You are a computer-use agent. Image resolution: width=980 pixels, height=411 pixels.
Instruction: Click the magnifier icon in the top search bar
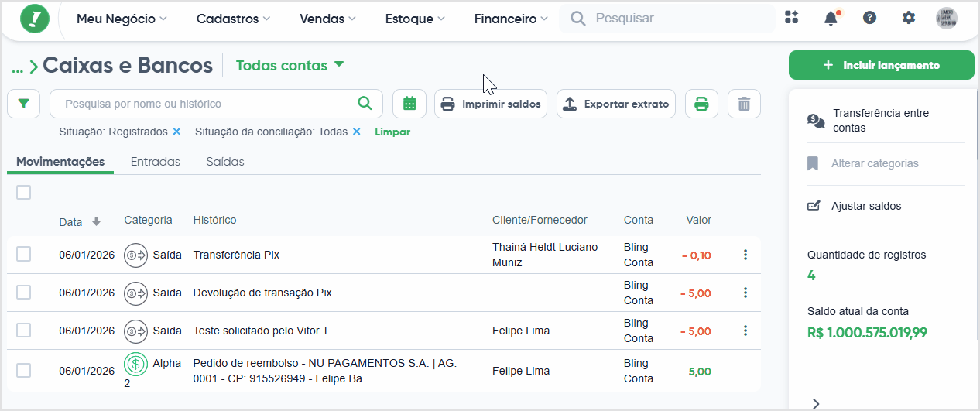coord(578,18)
